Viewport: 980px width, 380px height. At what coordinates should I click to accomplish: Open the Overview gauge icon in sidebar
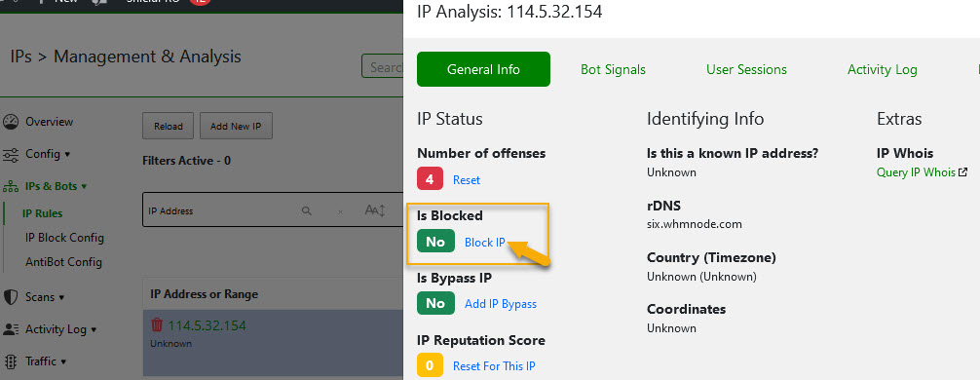click(x=11, y=122)
